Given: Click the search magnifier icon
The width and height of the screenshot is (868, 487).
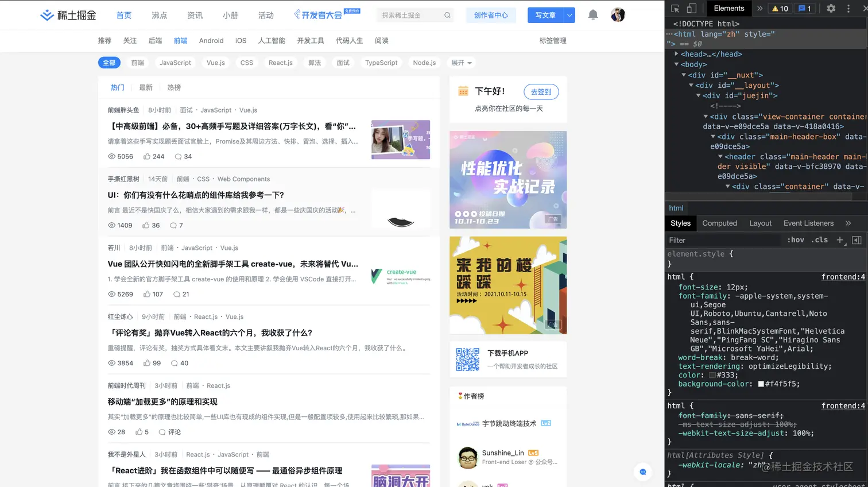Looking at the screenshot, I should [447, 15].
